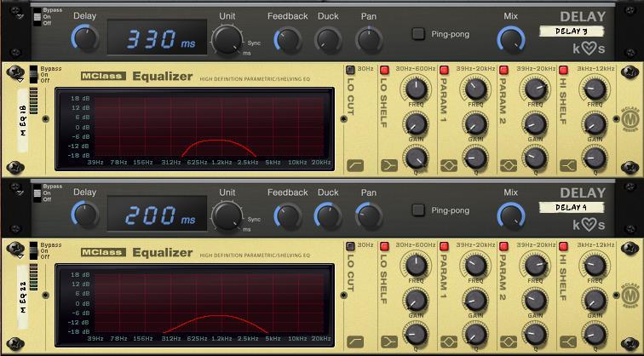
Task: Click the DELAY 3 tape name label
Action: click(572, 32)
